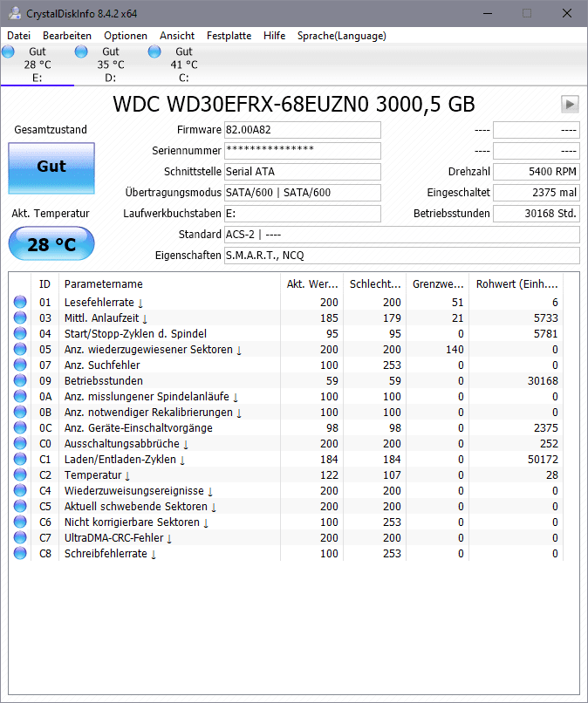Open the Festplatte menu
This screenshot has height=703, width=588.
pyautogui.click(x=229, y=36)
